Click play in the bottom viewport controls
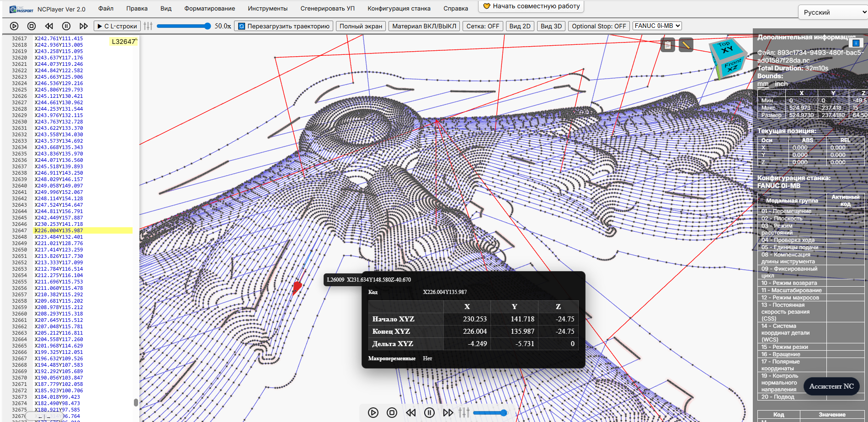 (373, 413)
